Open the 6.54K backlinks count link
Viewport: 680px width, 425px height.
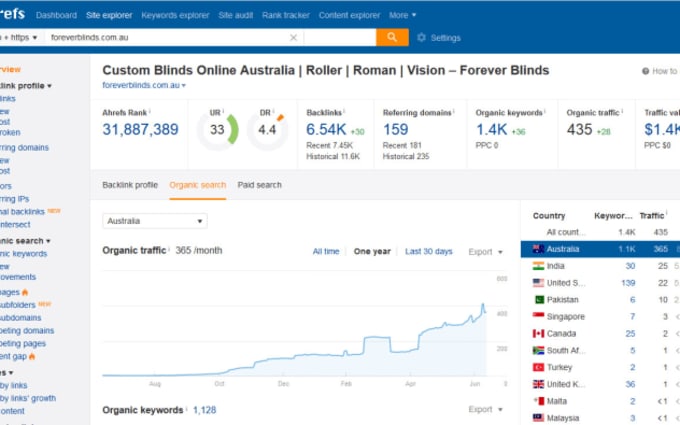(326, 129)
